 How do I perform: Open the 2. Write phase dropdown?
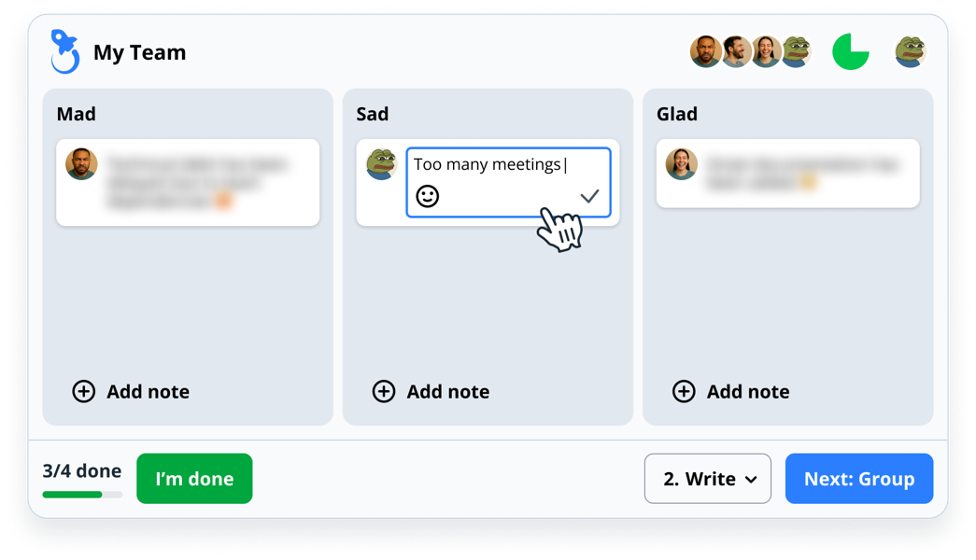click(708, 479)
